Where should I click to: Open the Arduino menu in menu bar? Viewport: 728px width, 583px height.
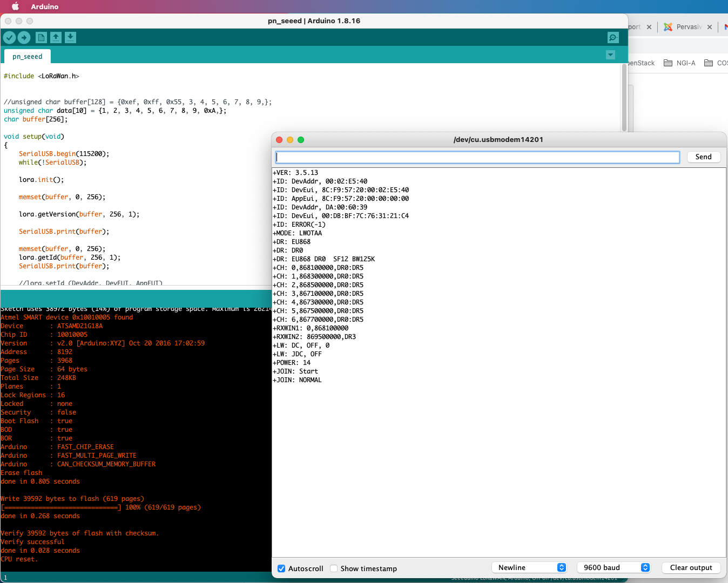coord(44,6)
